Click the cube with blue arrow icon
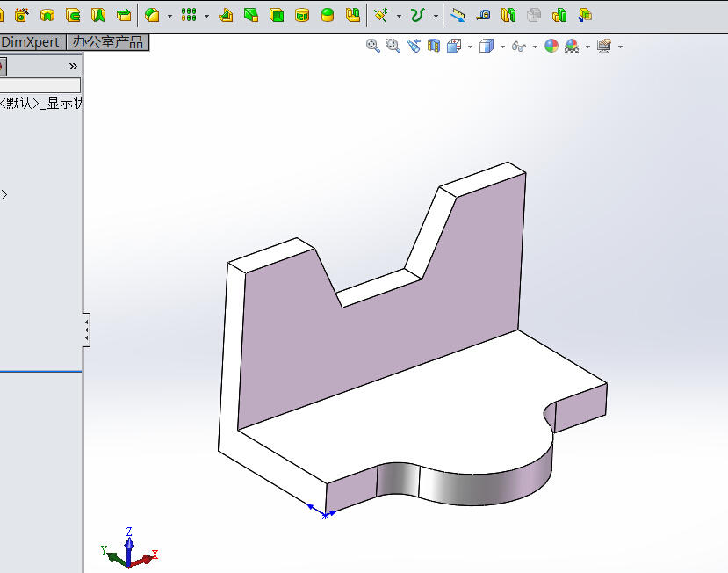Screen dimensions: 728x573 click(585, 15)
